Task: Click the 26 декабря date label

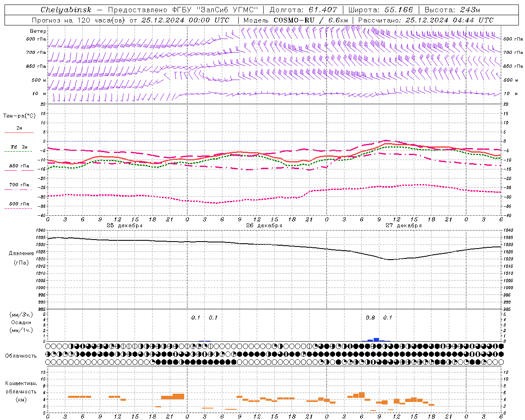Action: pyautogui.click(x=264, y=226)
